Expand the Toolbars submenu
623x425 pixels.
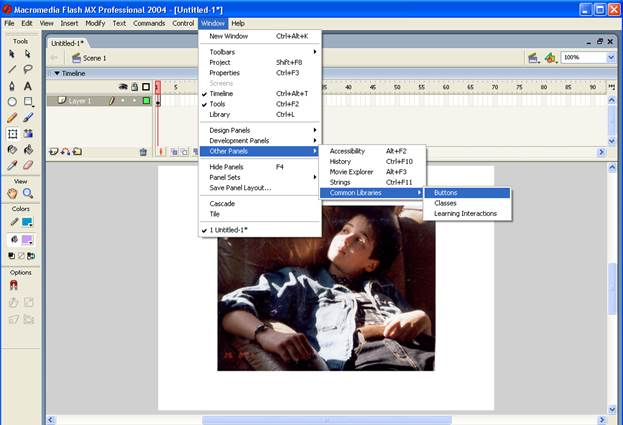tap(259, 52)
